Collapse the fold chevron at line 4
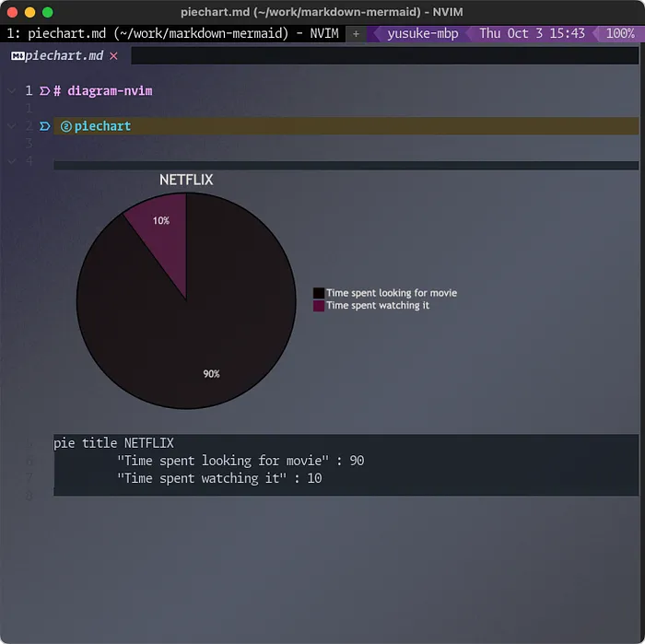The image size is (645, 644). click(x=11, y=161)
